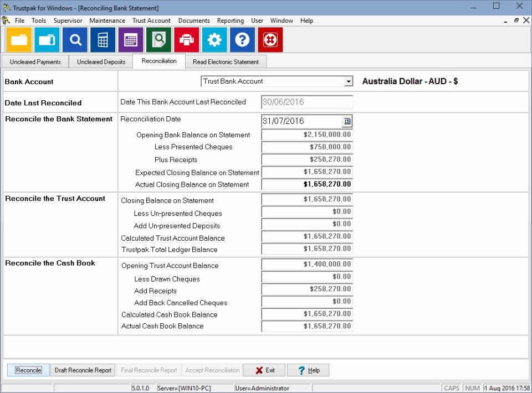Click the Reconcile button
The height and width of the screenshot is (393, 532).
[x=28, y=370]
